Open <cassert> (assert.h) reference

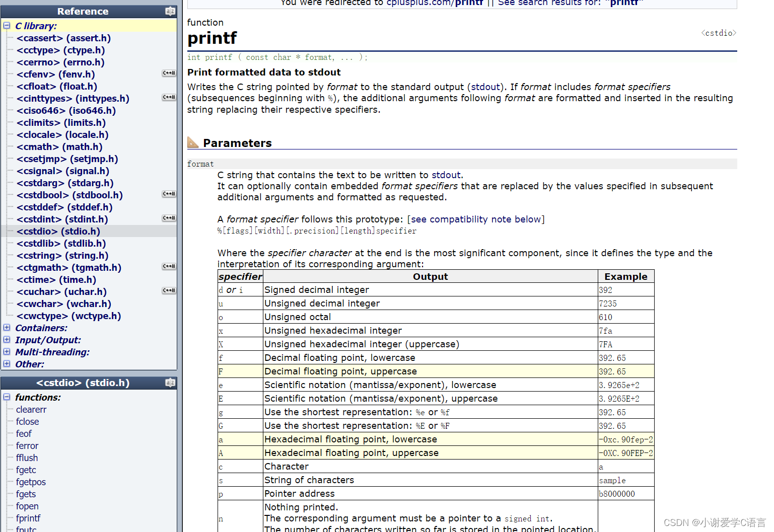point(63,38)
